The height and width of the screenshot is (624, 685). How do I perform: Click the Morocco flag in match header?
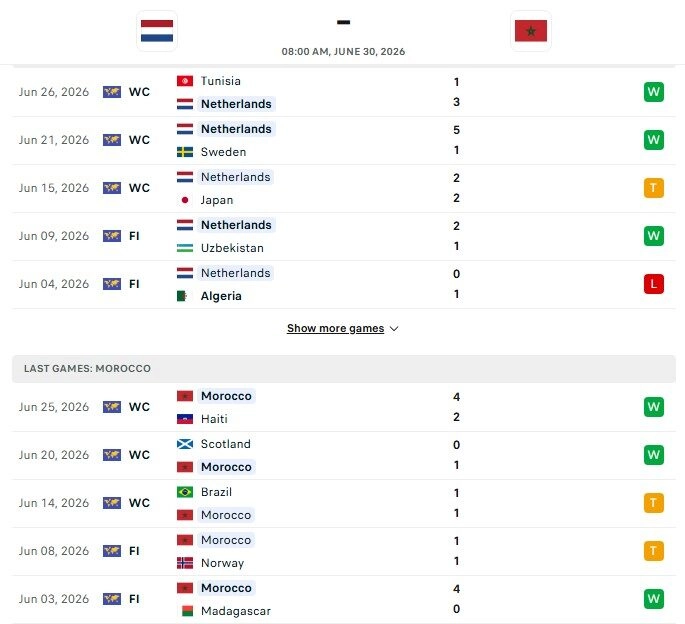click(531, 31)
